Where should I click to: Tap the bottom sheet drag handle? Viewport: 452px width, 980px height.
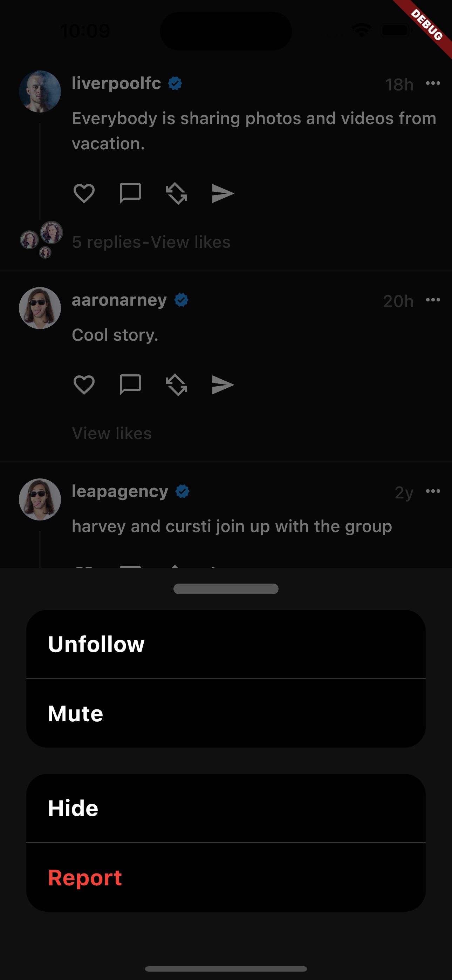(x=226, y=588)
